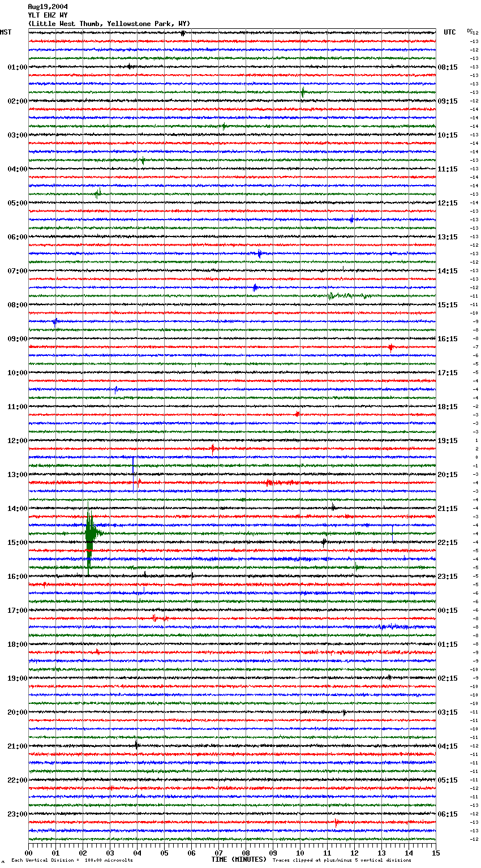The height and width of the screenshot is (868, 481).
Task: Select the station code YLT EHZ WY
Action: click(x=48, y=15)
